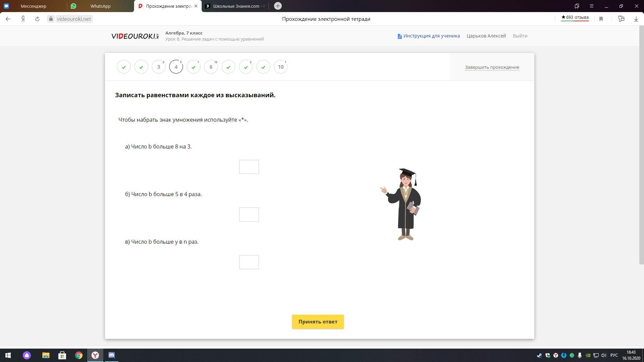The width and height of the screenshot is (644, 362).
Task: Open browser hamburger menu
Action: pos(592,6)
